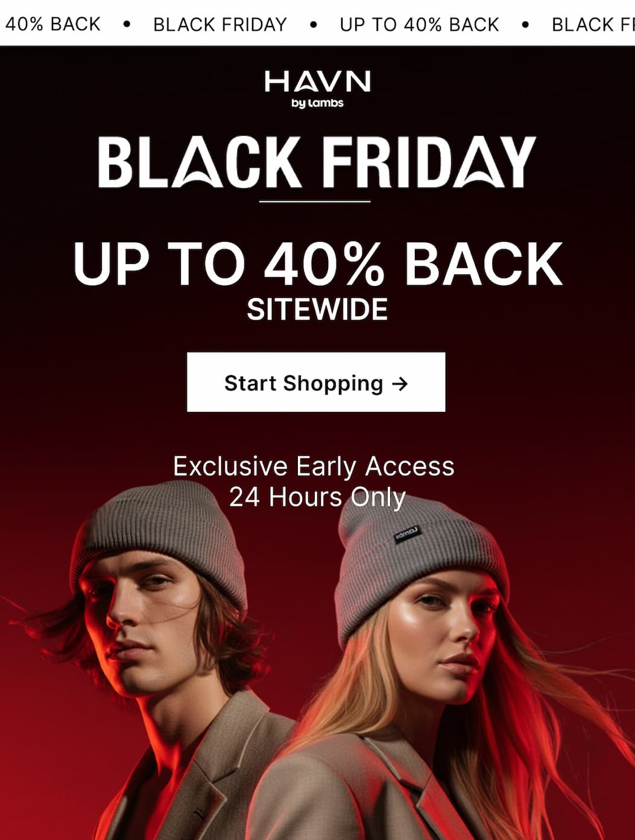Click the 'by Lambs' text under the logo

317,103
